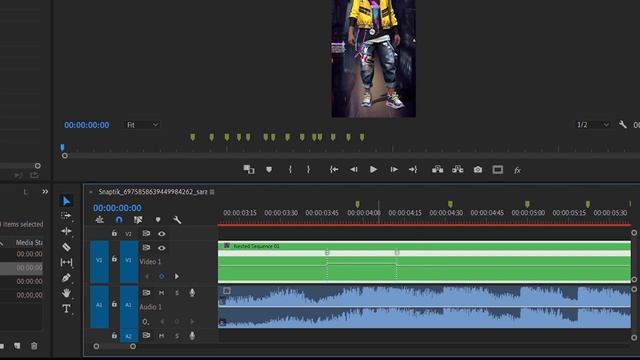
Task: Open Program monitor settings wrench
Action: [x=622, y=124]
